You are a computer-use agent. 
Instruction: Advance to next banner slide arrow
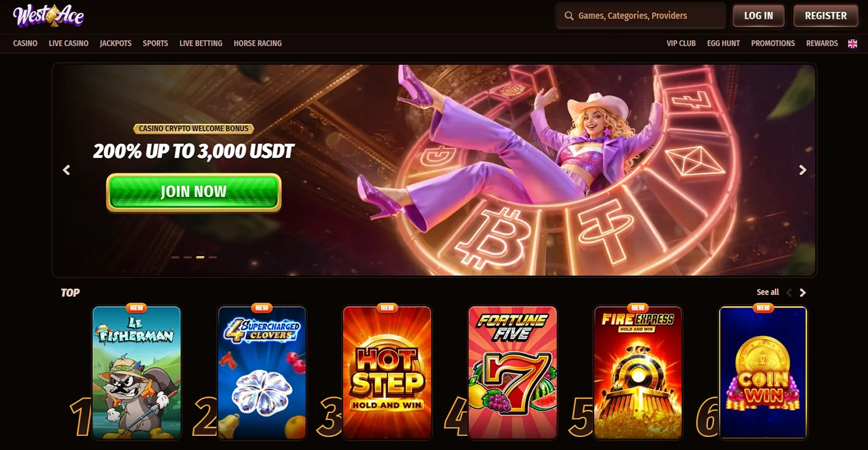pos(802,170)
